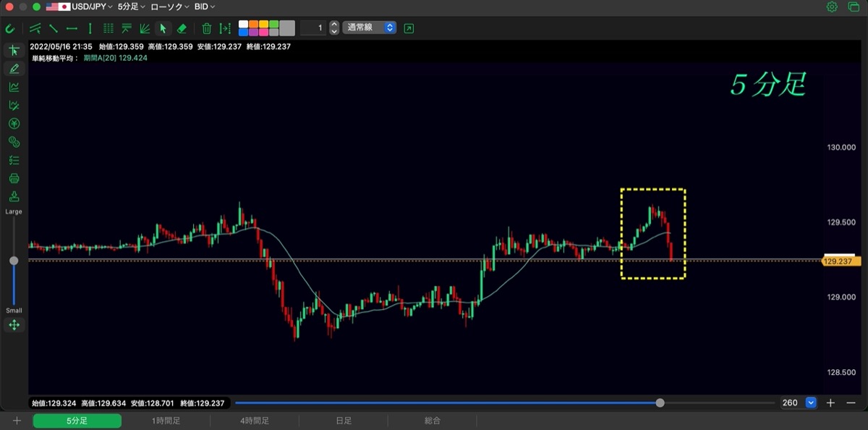Click the window layout icon at top right

coord(853,7)
